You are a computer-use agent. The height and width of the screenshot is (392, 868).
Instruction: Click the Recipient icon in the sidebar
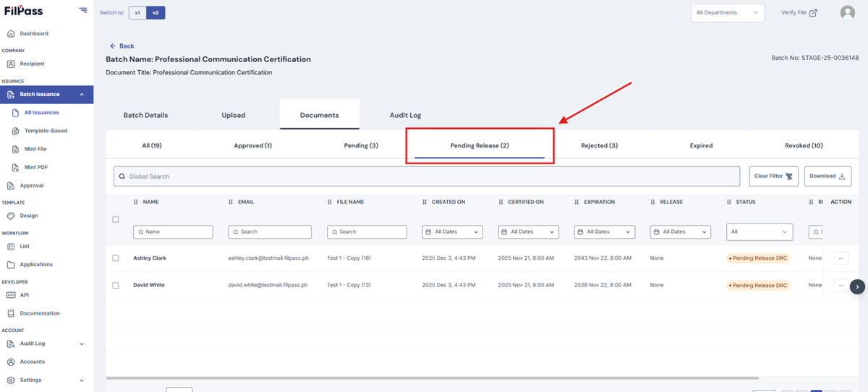[x=11, y=64]
